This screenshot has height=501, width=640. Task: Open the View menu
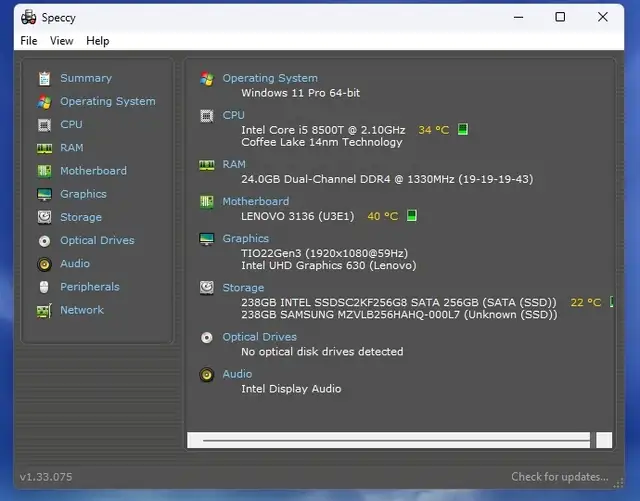coord(62,41)
